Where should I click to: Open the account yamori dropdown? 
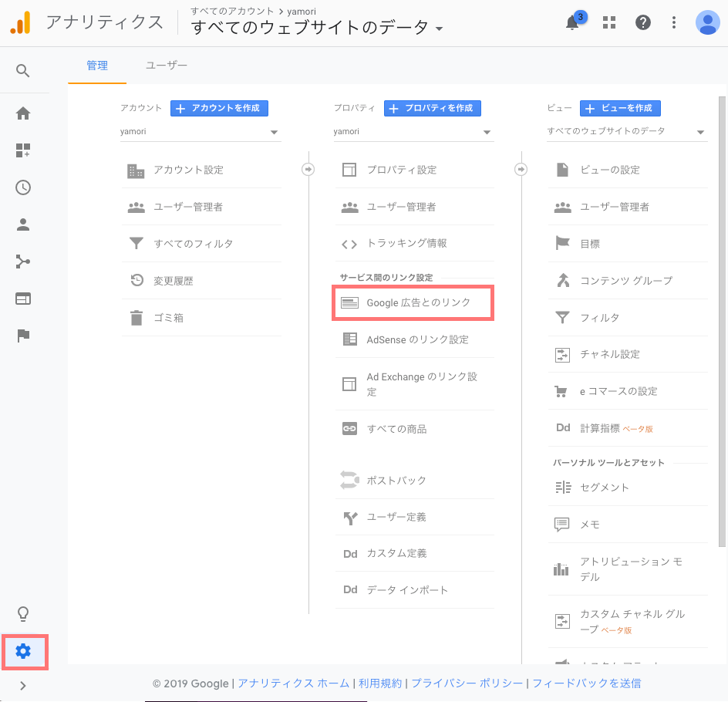200,132
